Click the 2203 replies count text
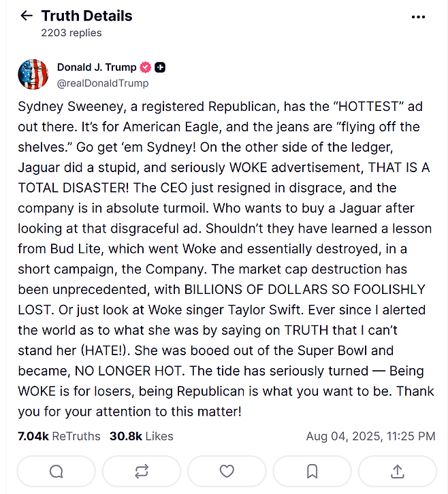The height and width of the screenshot is (494, 448). 71,32
